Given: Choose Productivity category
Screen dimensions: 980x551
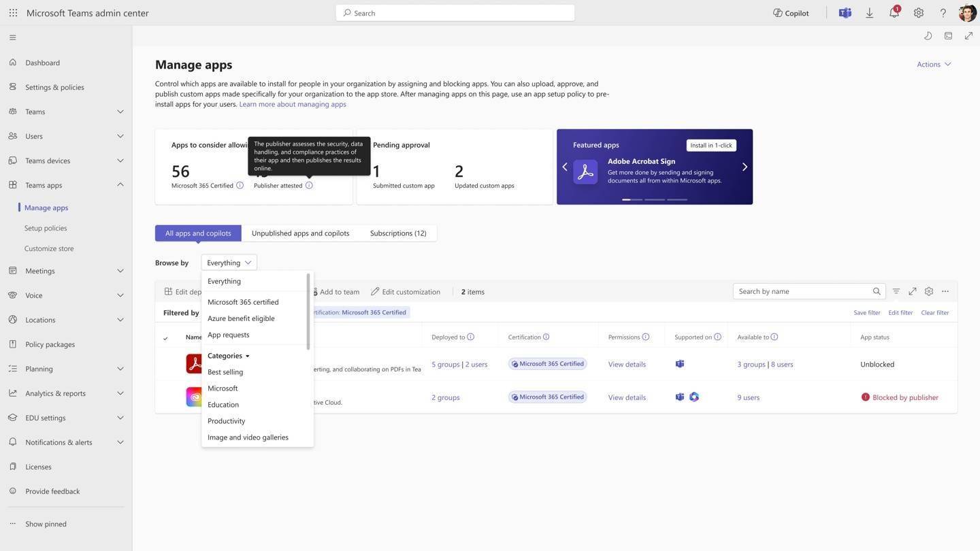Looking at the screenshot, I should tap(226, 421).
